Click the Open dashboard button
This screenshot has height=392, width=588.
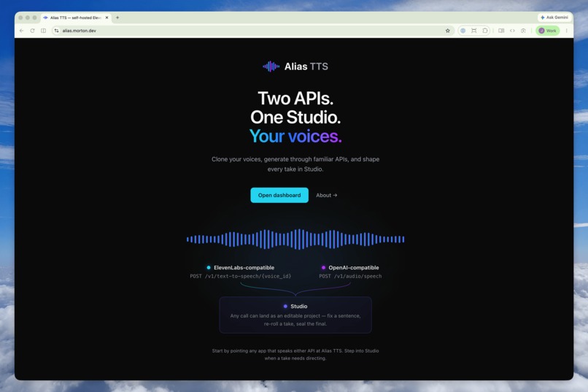(279, 195)
